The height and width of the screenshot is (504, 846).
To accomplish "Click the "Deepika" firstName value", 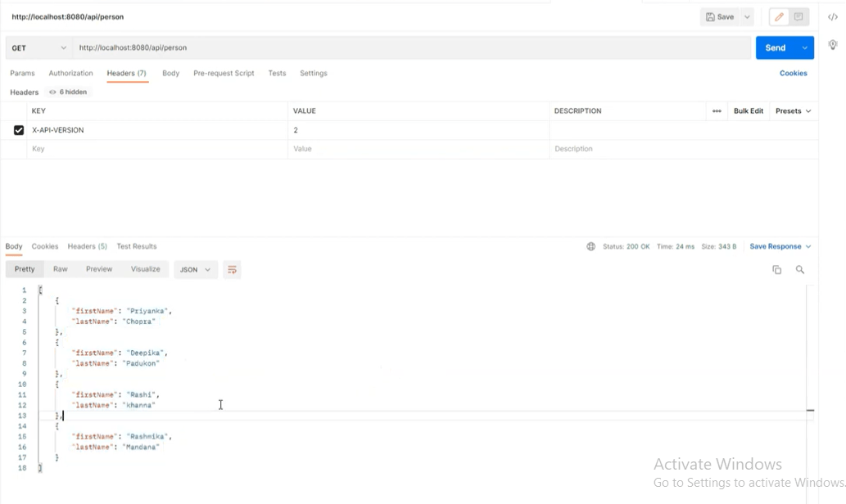I will click(x=145, y=353).
